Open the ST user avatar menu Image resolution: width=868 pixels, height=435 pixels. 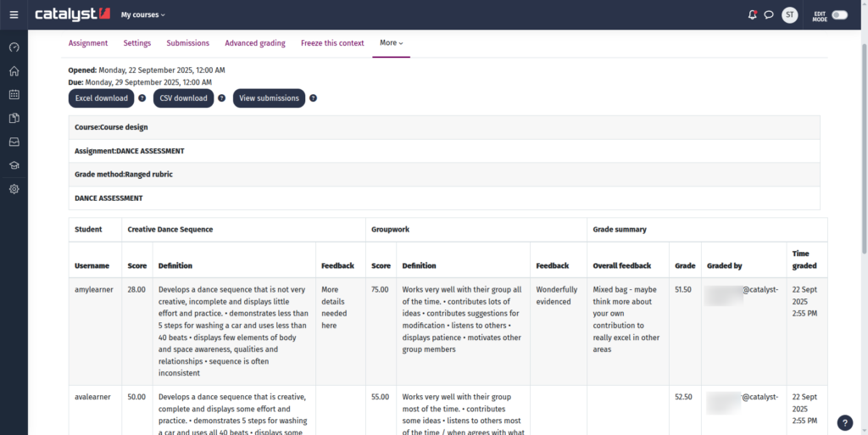(789, 15)
